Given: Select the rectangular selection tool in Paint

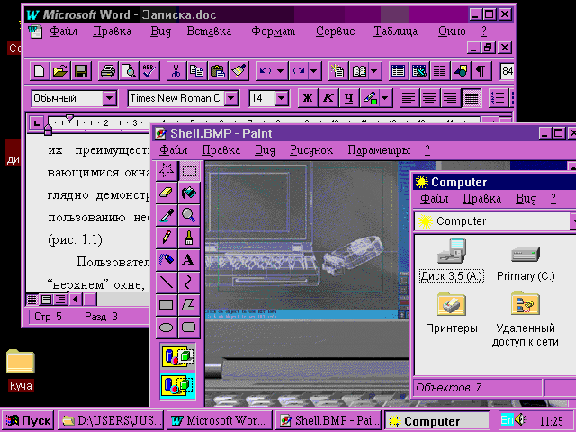Looking at the screenshot, I should [189, 170].
